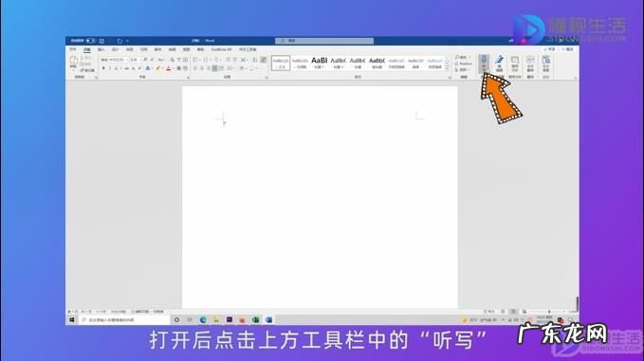Screen dimensions: 644x361
Task: Click the Numbering list icon
Action: (x=206, y=60)
